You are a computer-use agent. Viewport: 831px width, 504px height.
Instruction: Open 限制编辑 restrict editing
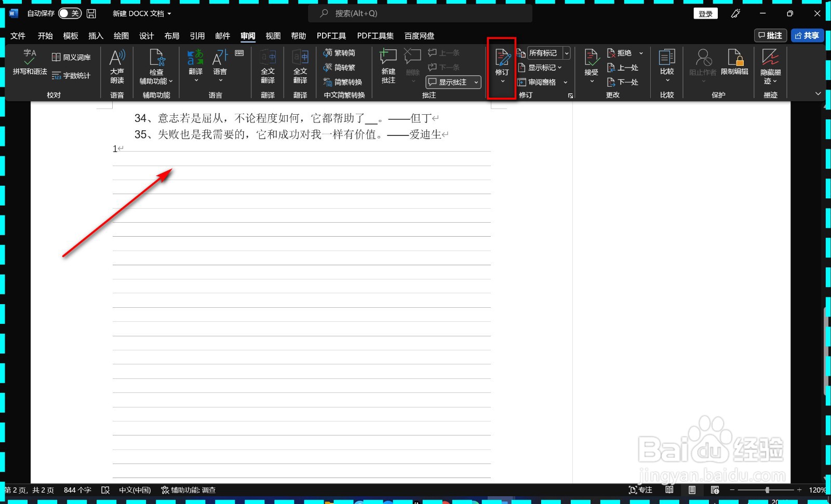click(735, 62)
